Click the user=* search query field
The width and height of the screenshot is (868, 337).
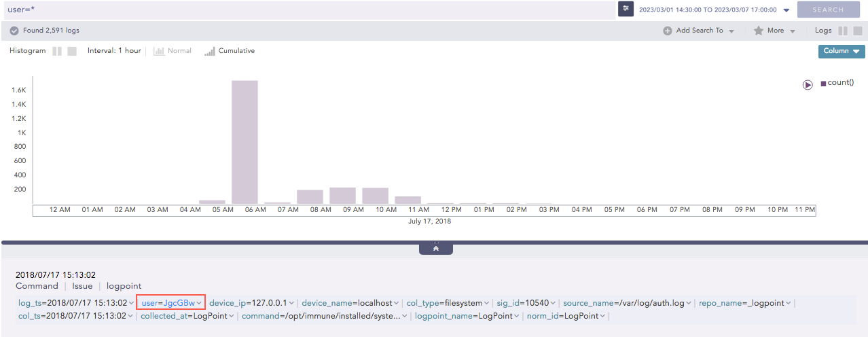(306, 10)
